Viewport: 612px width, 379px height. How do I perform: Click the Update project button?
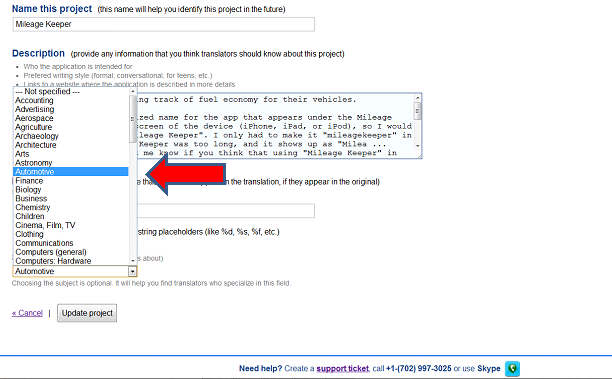[87, 313]
